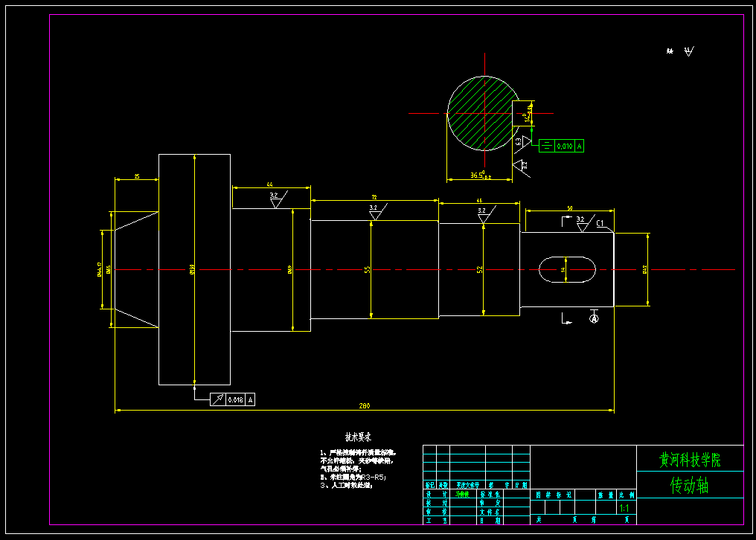This screenshot has width=756, height=540.
Task: Click the 46 length dimension text
Action: [479, 200]
